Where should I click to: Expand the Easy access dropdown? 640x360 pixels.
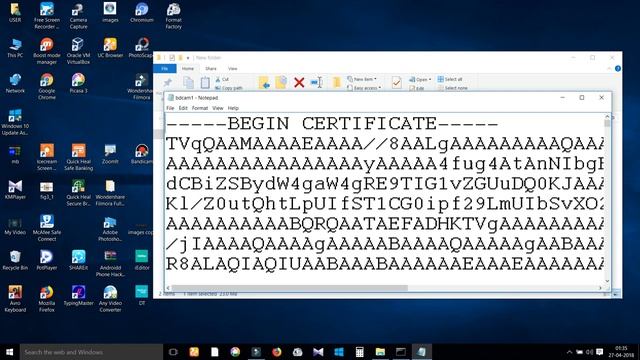click(x=364, y=88)
